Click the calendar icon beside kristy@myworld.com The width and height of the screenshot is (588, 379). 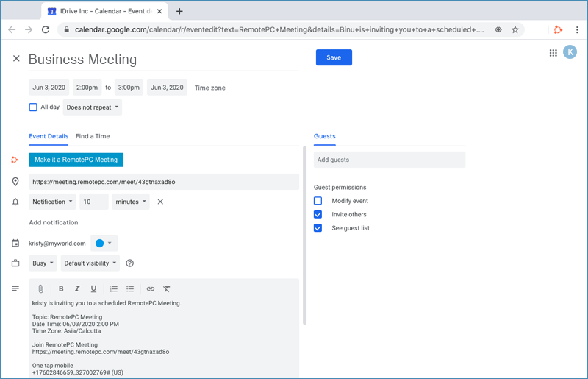(x=15, y=243)
